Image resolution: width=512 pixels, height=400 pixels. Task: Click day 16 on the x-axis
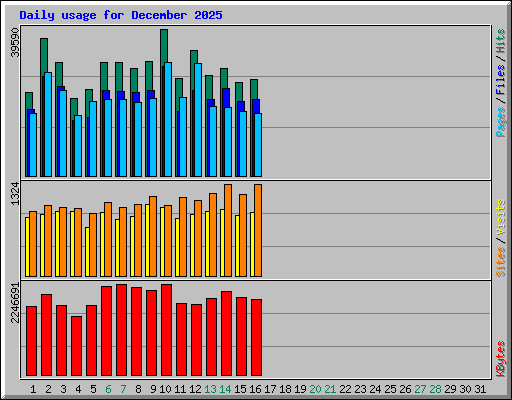click(x=255, y=389)
